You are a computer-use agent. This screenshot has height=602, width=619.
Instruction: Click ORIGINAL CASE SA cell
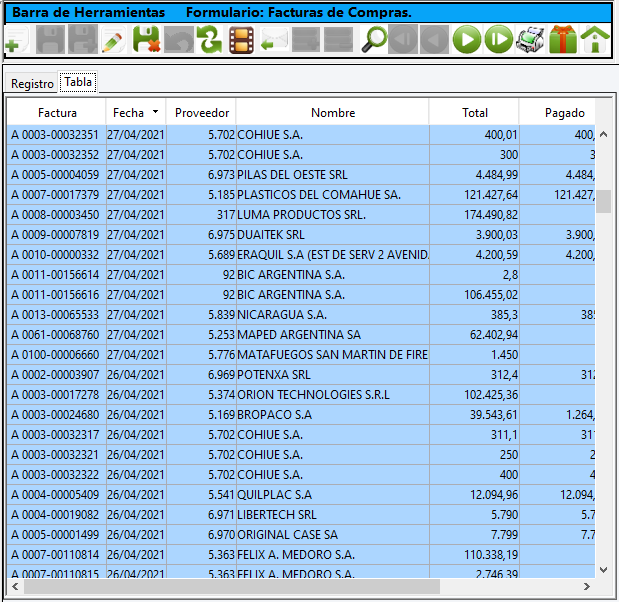(333, 535)
